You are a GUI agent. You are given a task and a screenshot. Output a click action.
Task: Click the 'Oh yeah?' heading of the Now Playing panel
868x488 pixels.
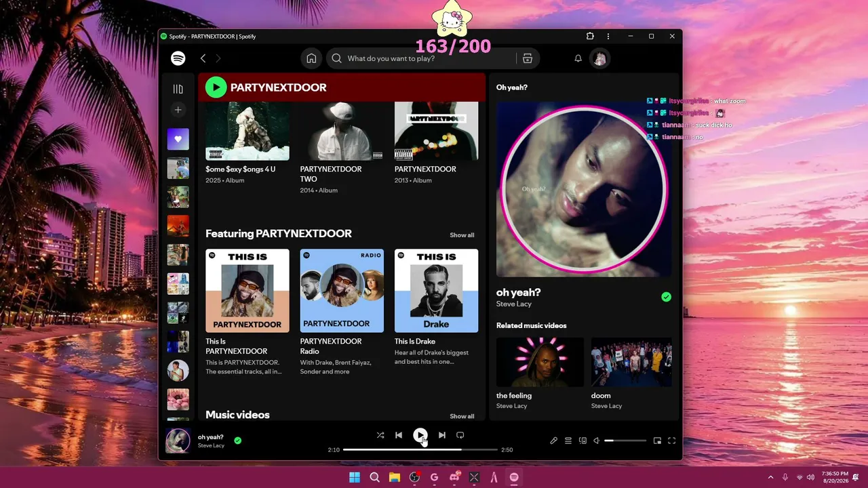click(511, 87)
